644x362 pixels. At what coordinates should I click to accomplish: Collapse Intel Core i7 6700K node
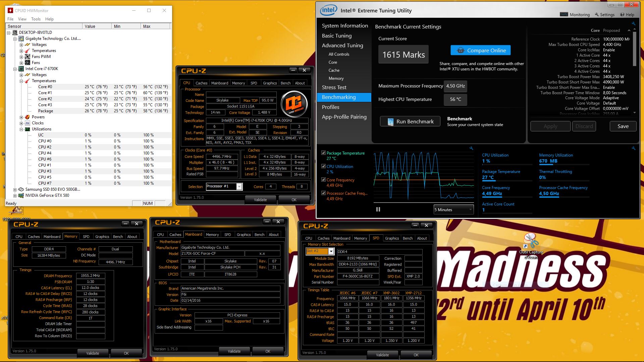point(15,69)
